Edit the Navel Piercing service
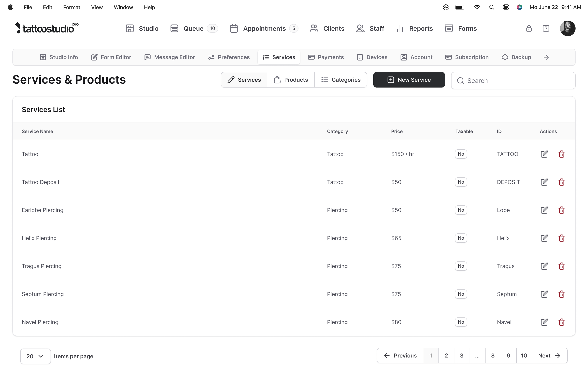The image size is (588, 382). click(x=544, y=322)
